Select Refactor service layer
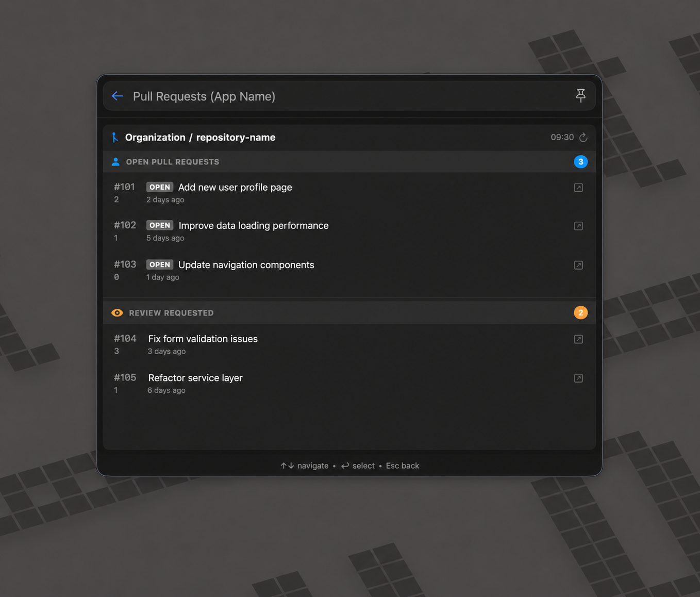The height and width of the screenshot is (597, 700). [195, 378]
